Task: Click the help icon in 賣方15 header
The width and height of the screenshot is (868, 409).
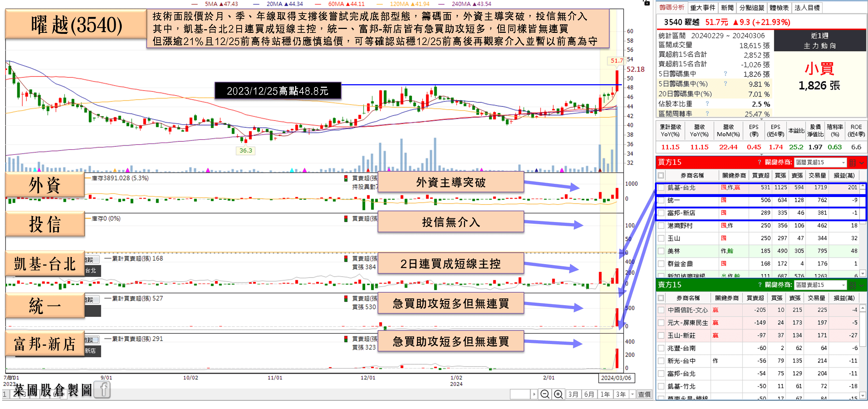Action: [x=759, y=284]
